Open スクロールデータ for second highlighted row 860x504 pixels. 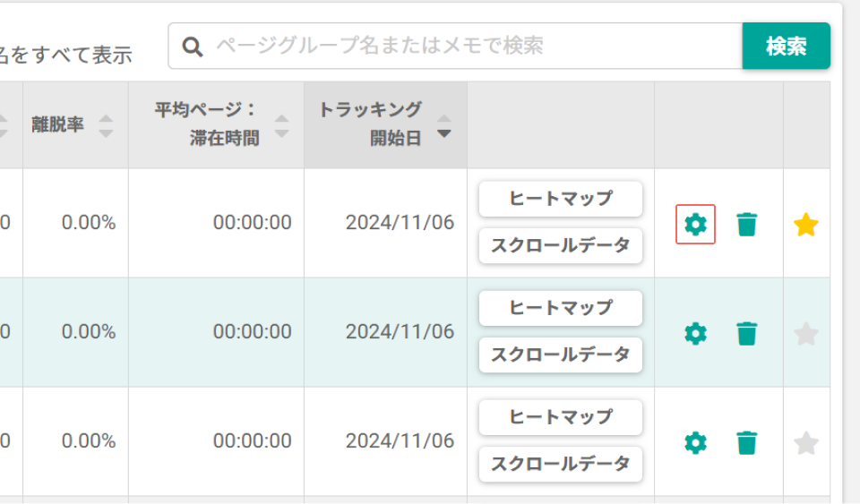pos(561,355)
